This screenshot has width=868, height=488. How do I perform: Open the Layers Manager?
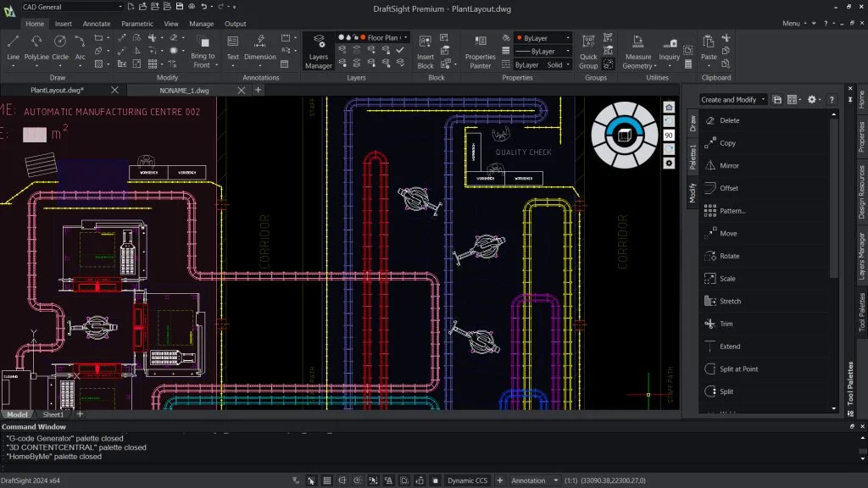click(318, 50)
